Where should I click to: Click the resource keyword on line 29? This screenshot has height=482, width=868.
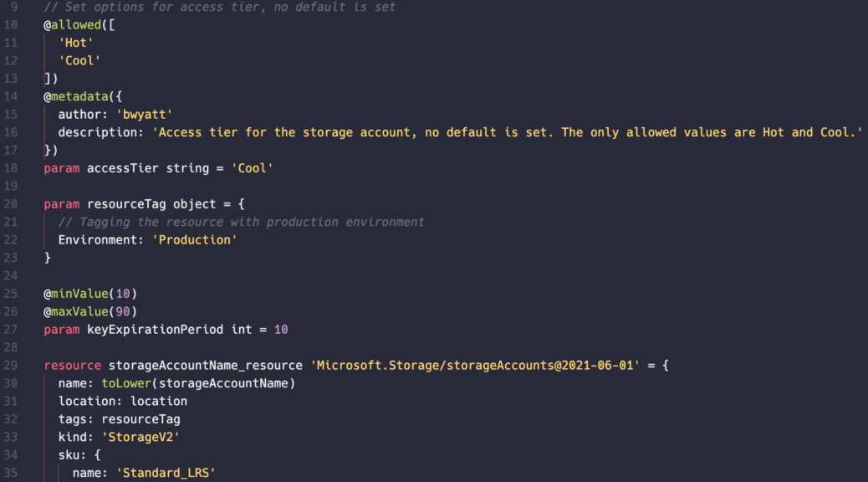[x=73, y=366]
